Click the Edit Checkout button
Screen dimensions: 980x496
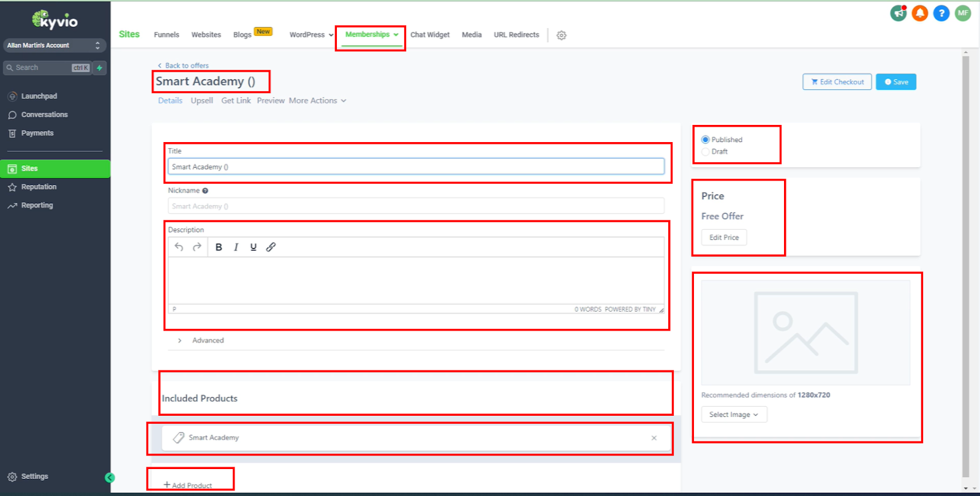point(837,82)
